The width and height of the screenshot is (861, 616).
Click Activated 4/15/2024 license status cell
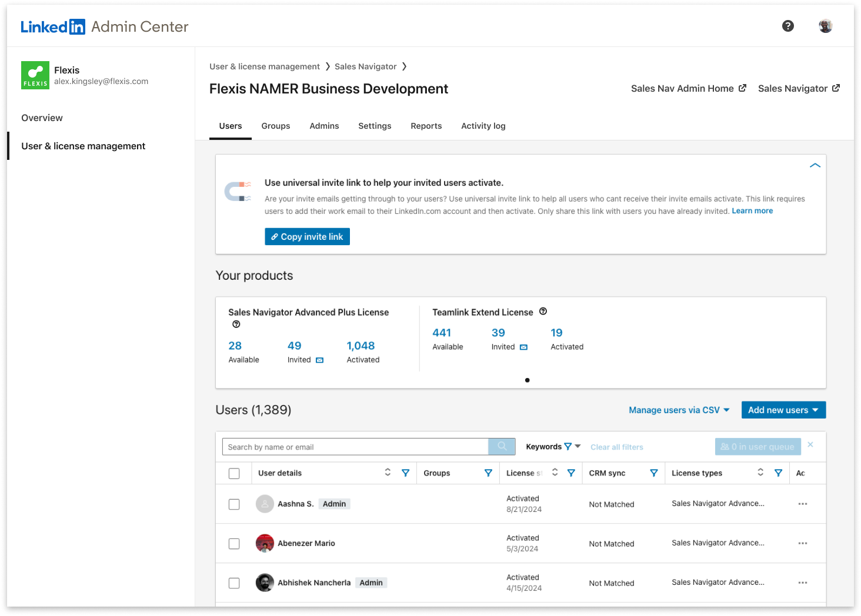pos(524,582)
